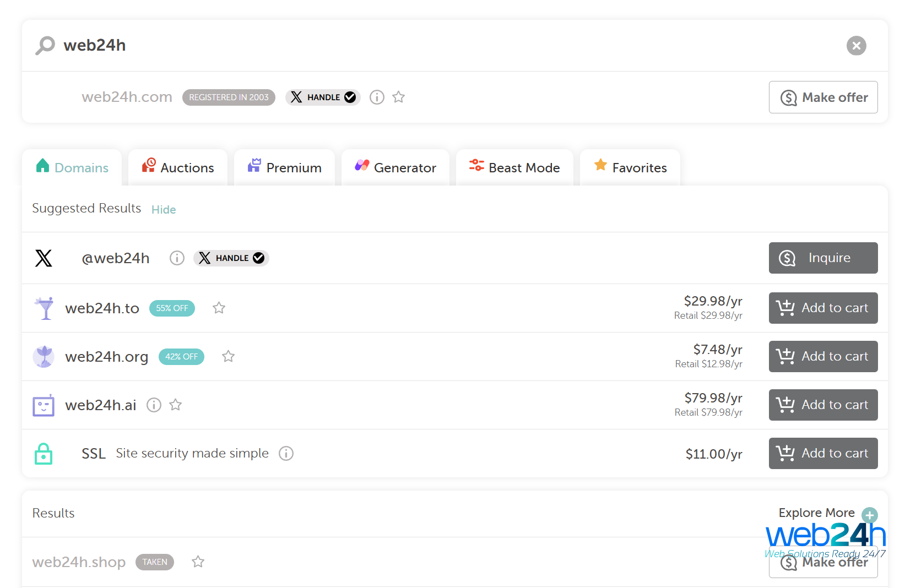
Task: Add web24h.org to cart
Action: coord(823,357)
